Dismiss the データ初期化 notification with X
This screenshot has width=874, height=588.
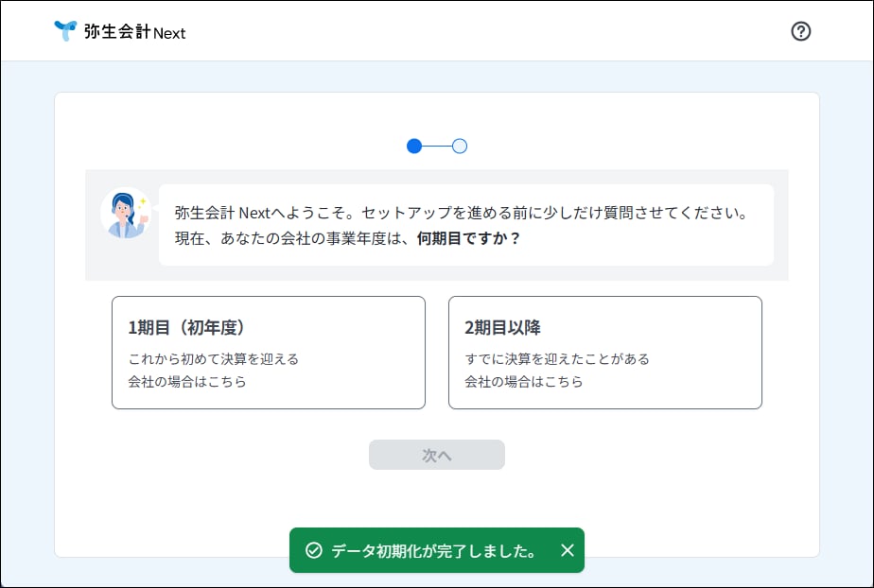pyautogui.click(x=568, y=550)
